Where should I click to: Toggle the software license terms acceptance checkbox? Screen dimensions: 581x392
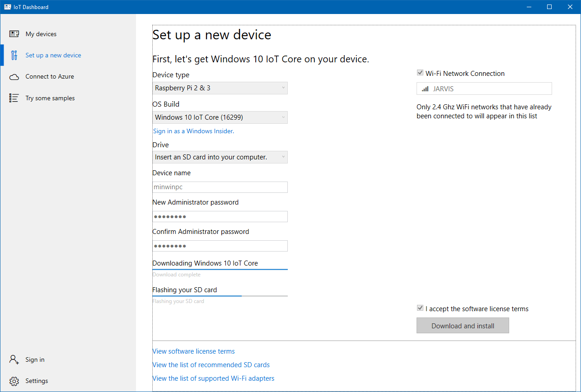point(420,308)
